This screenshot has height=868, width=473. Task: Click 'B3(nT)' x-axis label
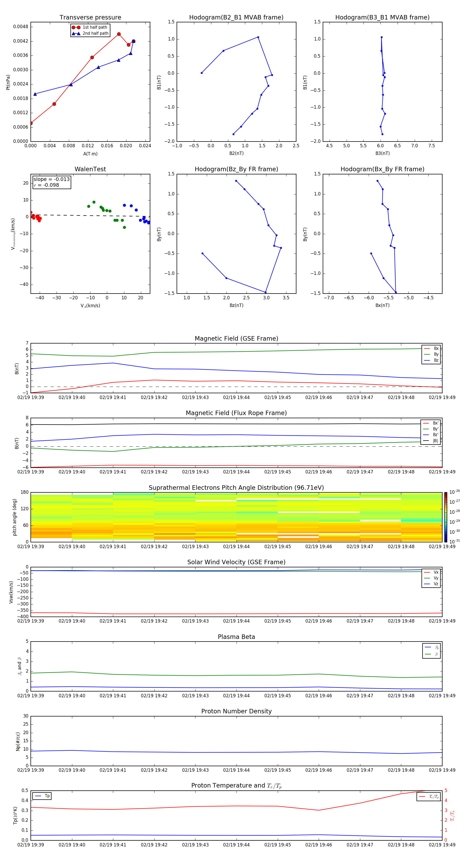(x=382, y=153)
